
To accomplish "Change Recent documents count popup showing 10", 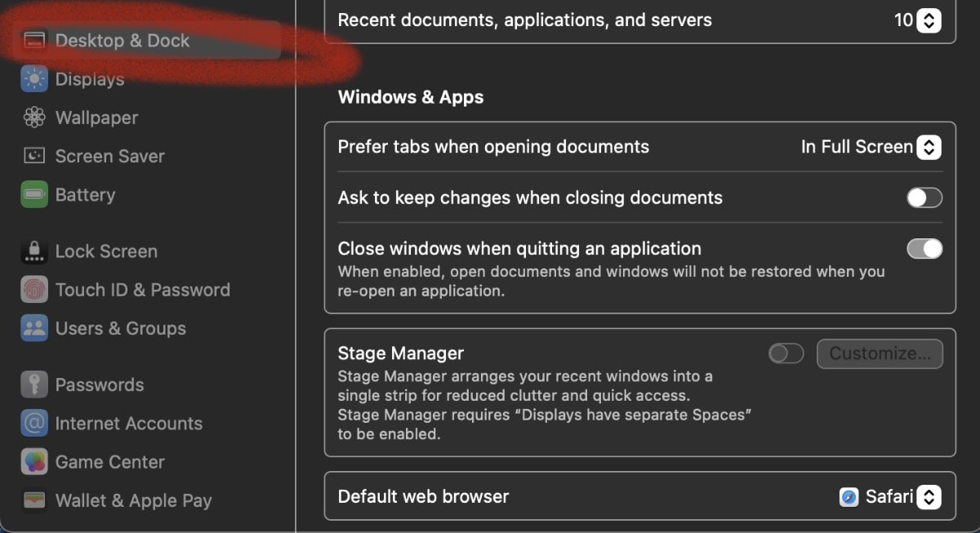I will (x=929, y=20).
